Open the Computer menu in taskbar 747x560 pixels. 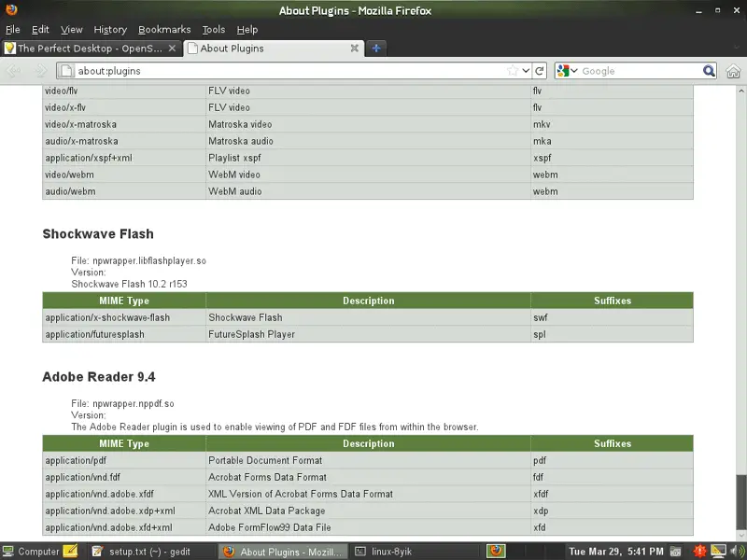31,552
